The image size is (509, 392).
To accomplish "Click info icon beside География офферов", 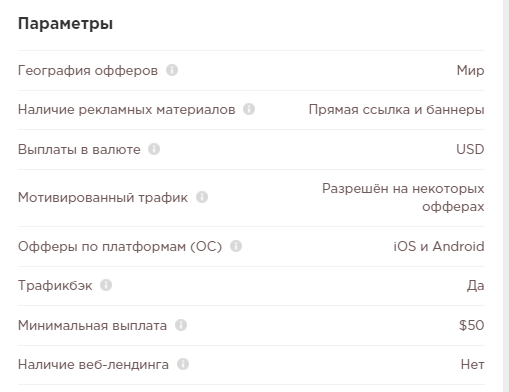I will (172, 70).
